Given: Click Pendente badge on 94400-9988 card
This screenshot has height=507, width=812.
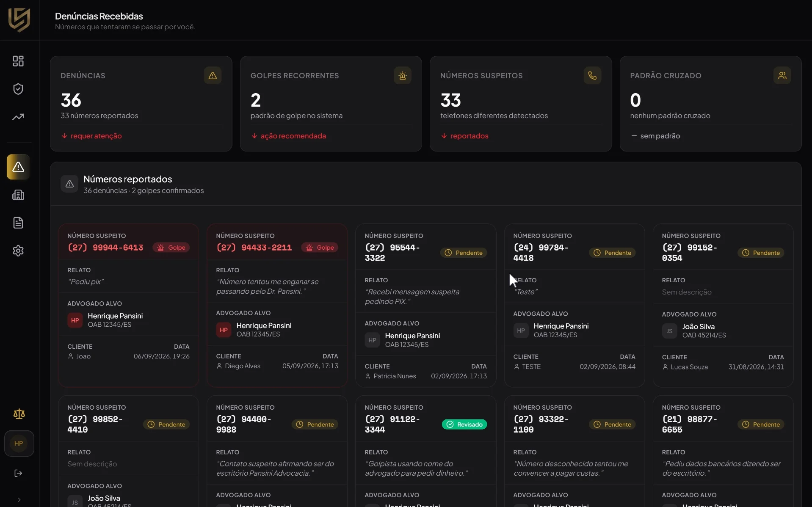Looking at the screenshot, I should (315, 424).
